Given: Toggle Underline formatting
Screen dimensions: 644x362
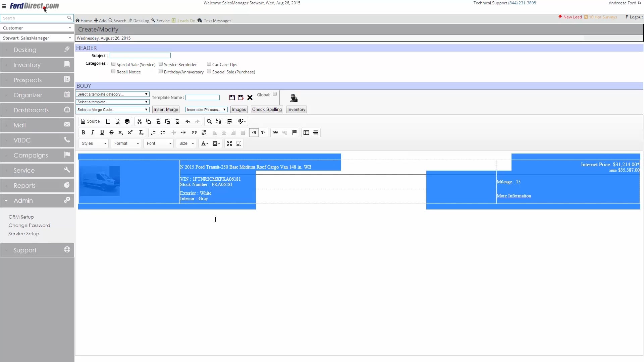Looking at the screenshot, I should pyautogui.click(x=102, y=132).
